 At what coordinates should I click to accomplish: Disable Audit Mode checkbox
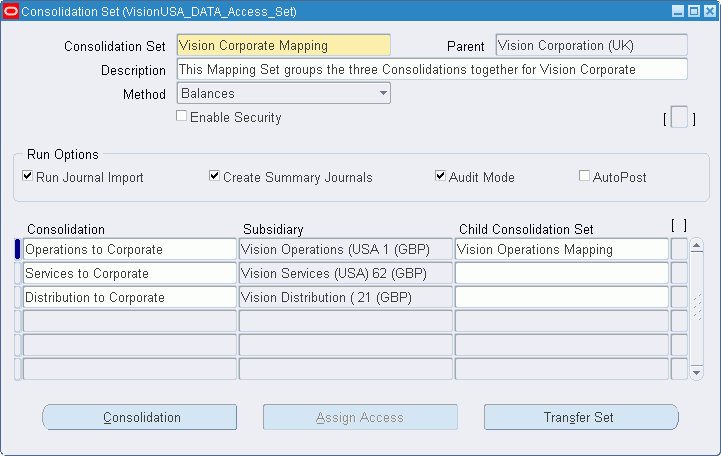(440, 176)
